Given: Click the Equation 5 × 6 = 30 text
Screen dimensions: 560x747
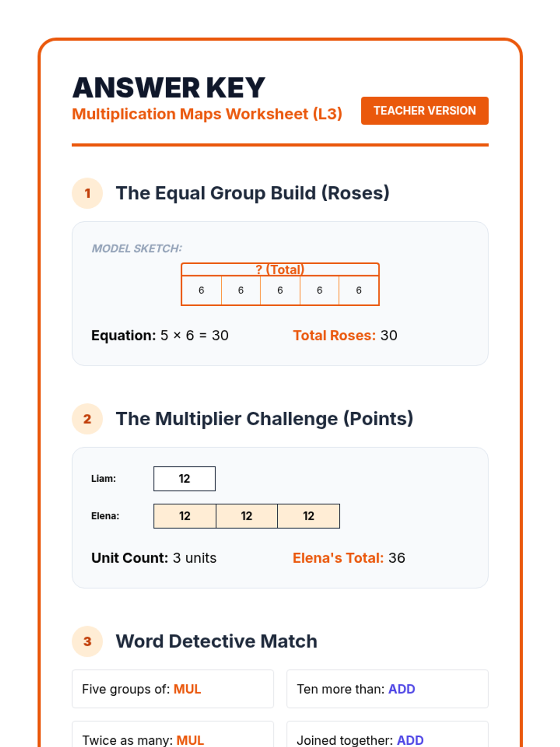Looking at the screenshot, I should pyautogui.click(x=160, y=335).
